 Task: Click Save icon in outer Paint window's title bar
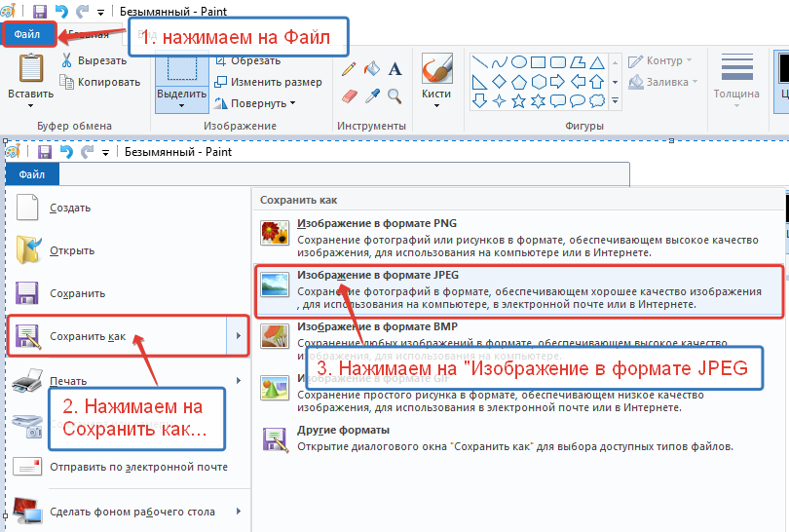(40, 11)
